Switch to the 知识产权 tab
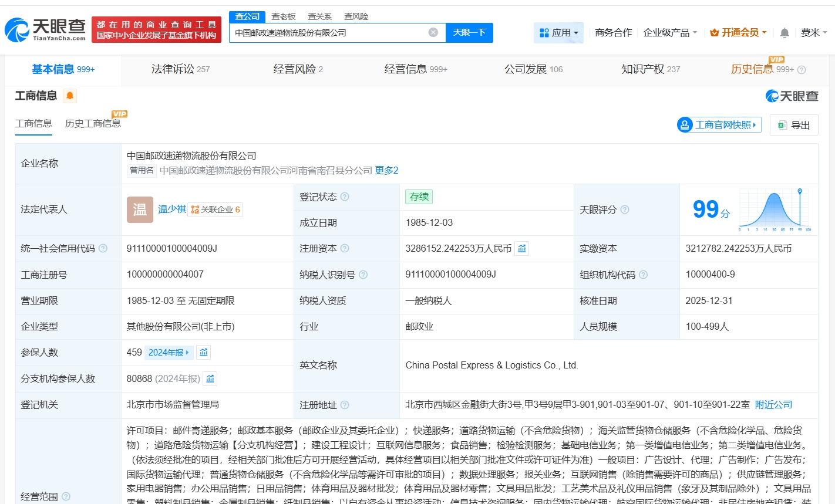This screenshot has width=835, height=504. pos(651,69)
